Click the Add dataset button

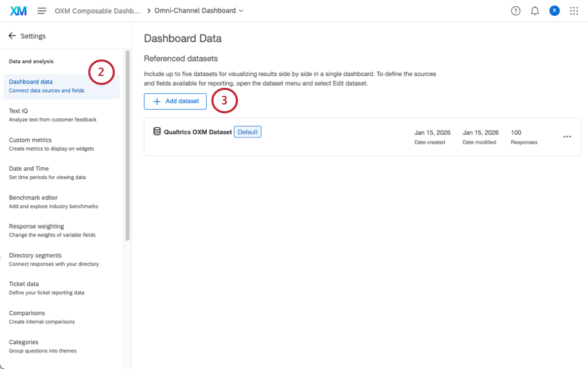pos(175,102)
